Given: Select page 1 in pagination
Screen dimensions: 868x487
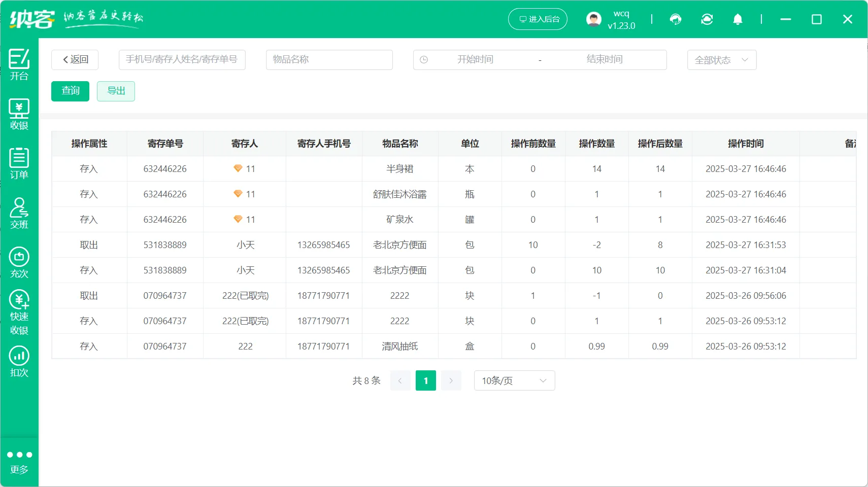Looking at the screenshot, I should 425,380.
